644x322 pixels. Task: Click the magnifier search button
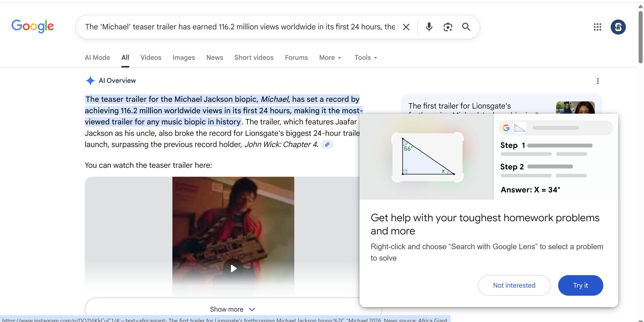click(x=466, y=27)
